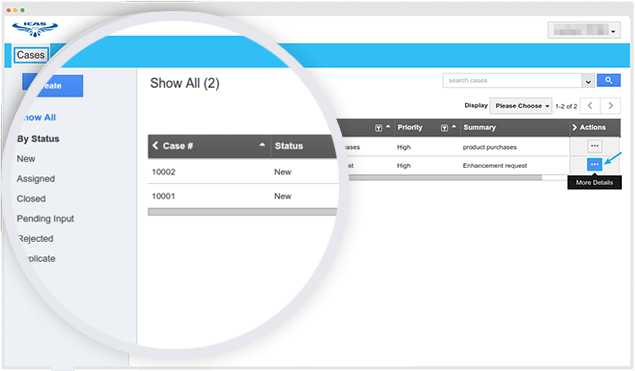The height and width of the screenshot is (371, 635).
Task: Go to next page of cases
Action: (610, 106)
